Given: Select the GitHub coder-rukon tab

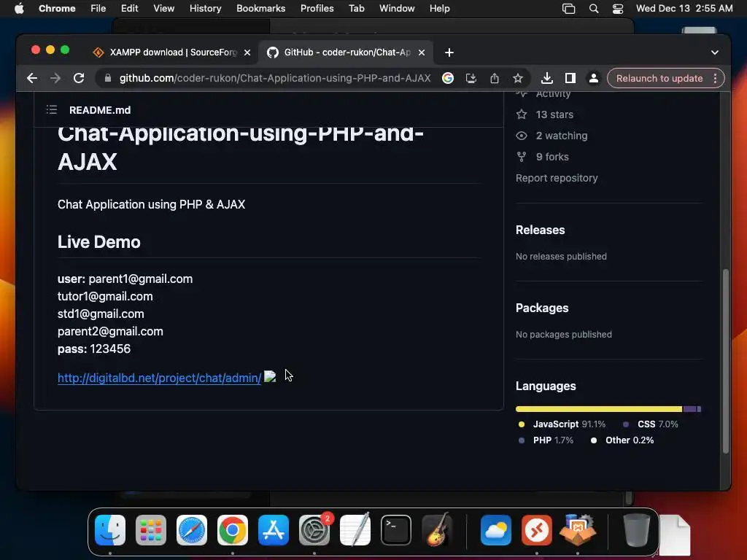Looking at the screenshot, I should [x=345, y=52].
